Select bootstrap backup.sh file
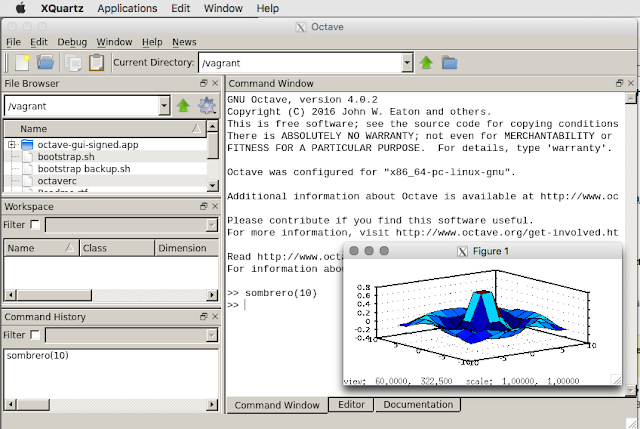The height and width of the screenshot is (429, 640). click(x=84, y=169)
